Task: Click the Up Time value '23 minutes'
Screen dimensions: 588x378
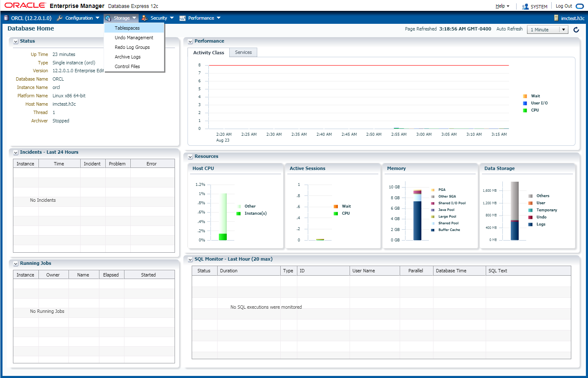Action: coord(64,54)
